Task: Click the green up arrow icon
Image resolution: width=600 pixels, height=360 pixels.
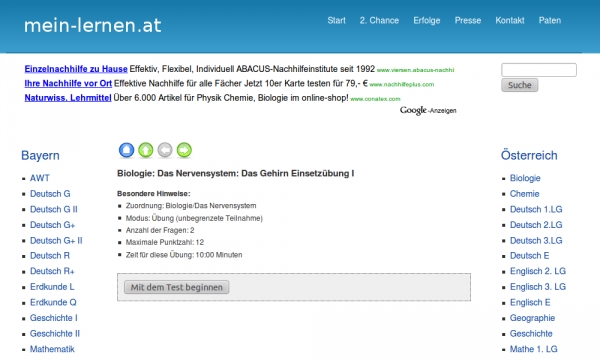Action: 145,150
